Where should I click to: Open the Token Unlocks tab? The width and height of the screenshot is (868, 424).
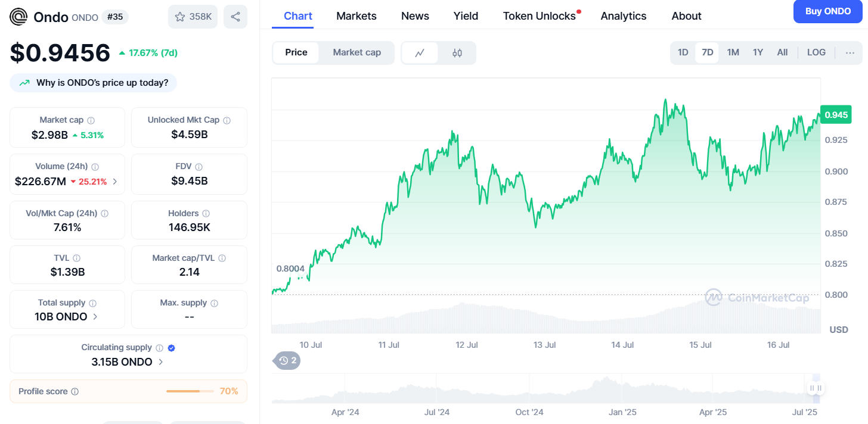[x=540, y=16]
